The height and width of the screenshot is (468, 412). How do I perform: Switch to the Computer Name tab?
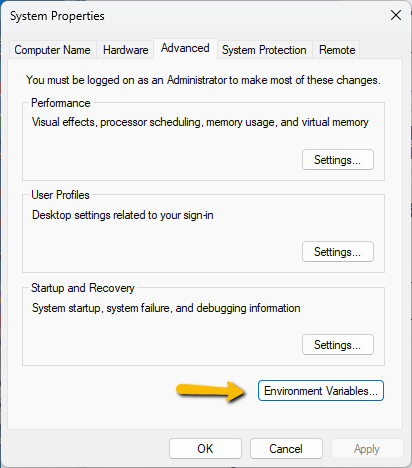pyautogui.click(x=53, y=50)
